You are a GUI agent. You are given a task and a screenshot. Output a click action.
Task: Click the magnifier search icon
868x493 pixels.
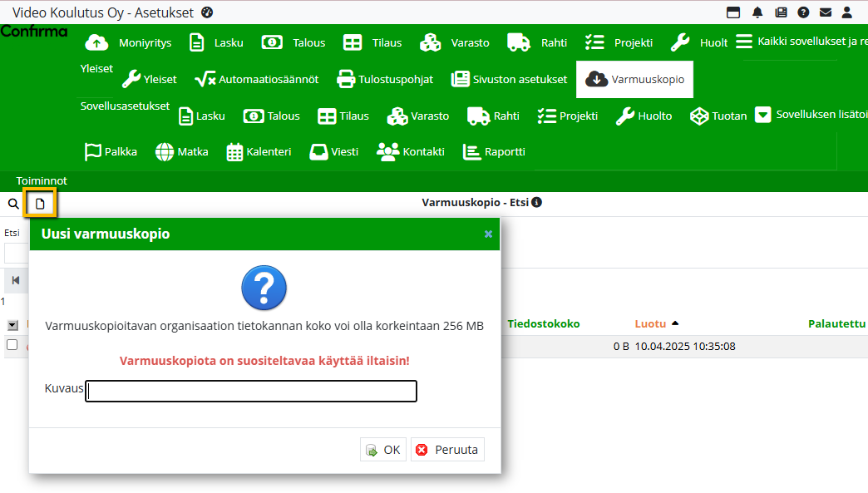(13, 204)
